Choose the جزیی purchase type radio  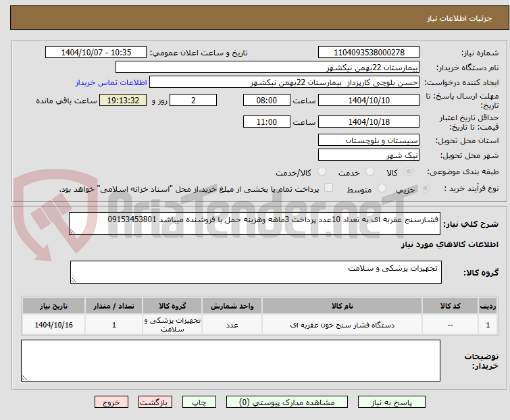click(x=425, y=188)
